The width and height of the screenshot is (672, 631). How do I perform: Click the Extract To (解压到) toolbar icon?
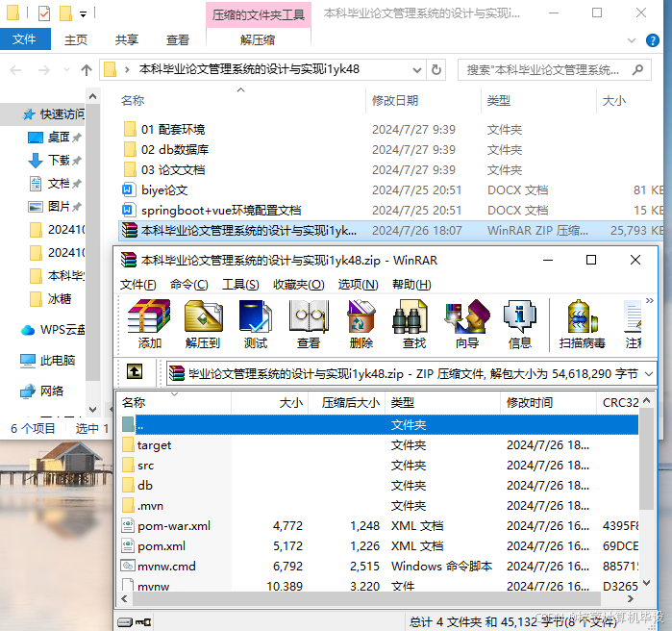click(x=203, y=323)
